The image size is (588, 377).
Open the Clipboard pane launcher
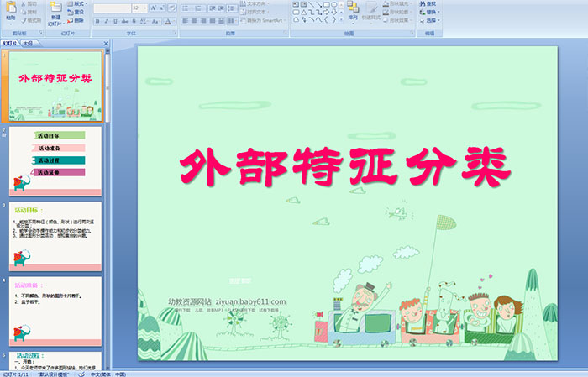(x=41, y=34)
